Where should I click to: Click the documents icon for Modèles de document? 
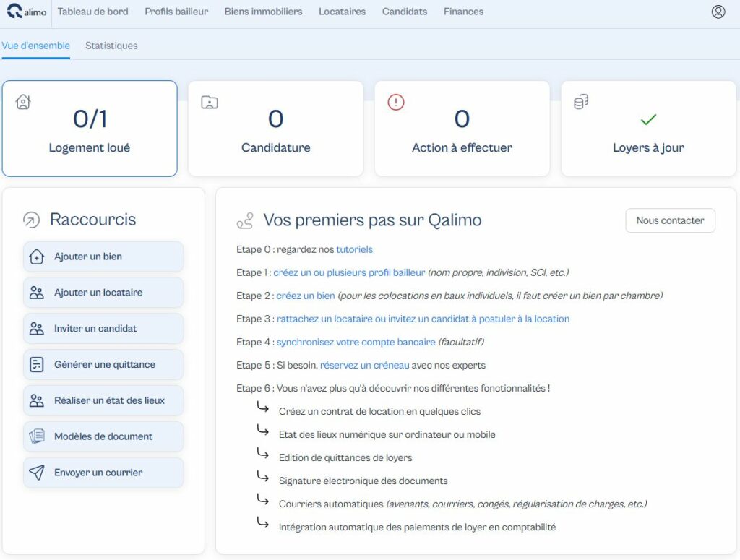point(37,436)
